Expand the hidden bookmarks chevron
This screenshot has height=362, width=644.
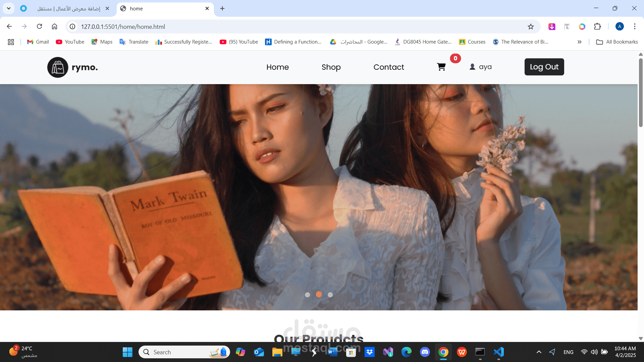click(579, 42)
